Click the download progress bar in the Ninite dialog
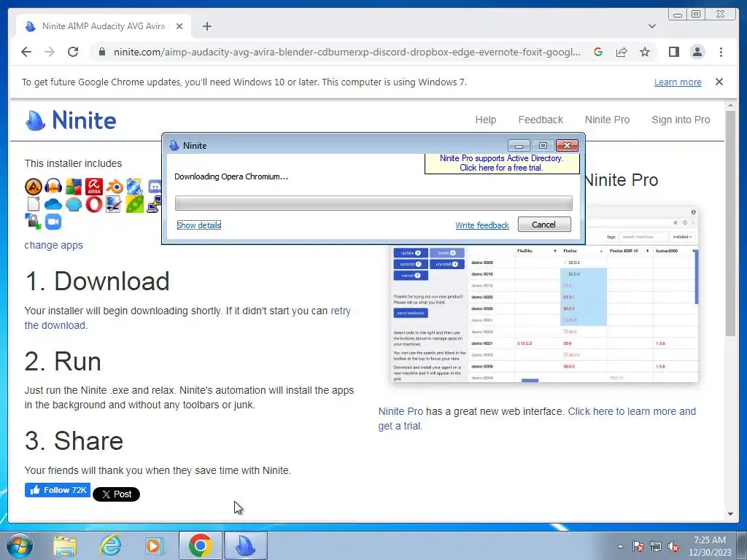The width and height of the screenshot is (747, 560). 373,203
